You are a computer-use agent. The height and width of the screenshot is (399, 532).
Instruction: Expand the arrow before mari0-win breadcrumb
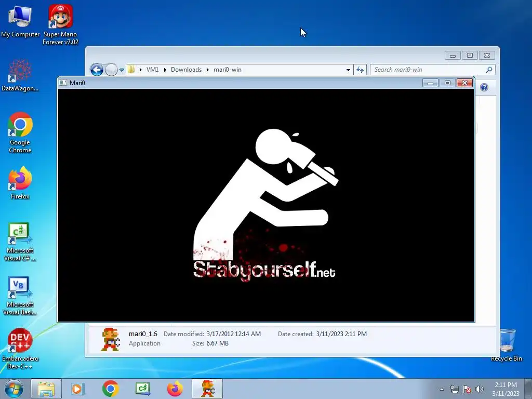click(x=208, y=70)
